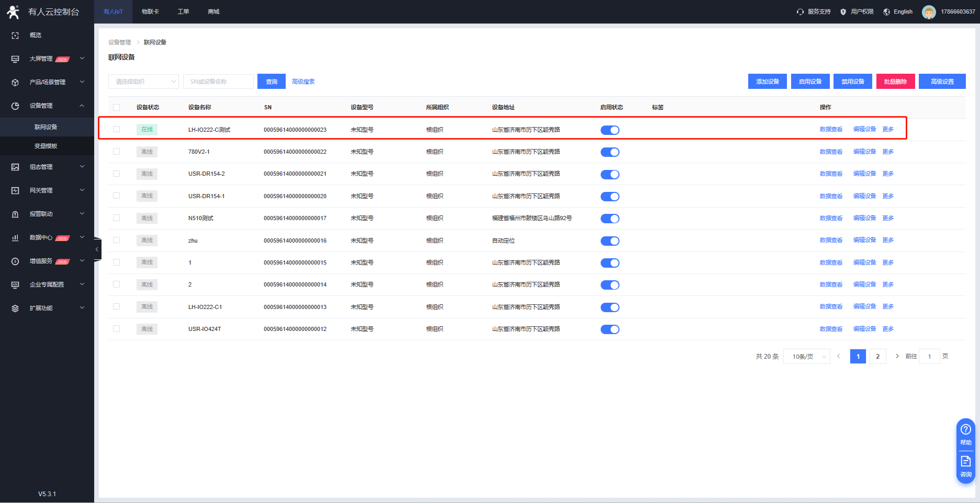Collapse sidebar using the arrow handle
The height and width of the screenshot is (503, 980).
pyautogui.click(x=97, y=249)
